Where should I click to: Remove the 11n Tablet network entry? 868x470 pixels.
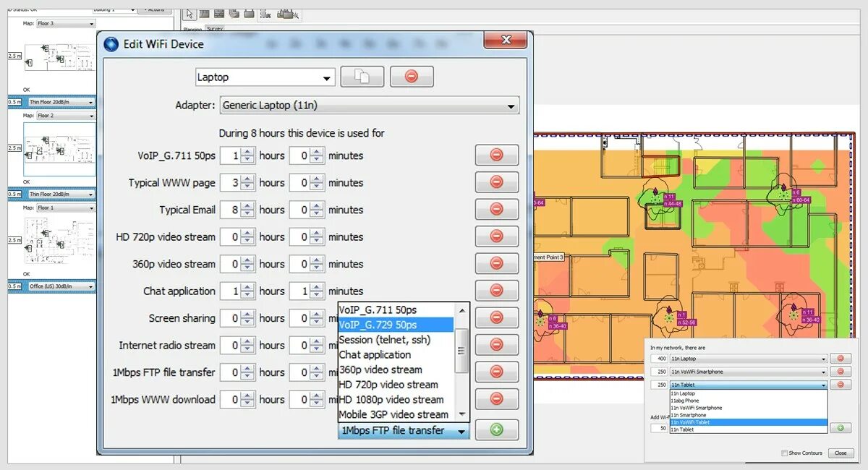pyautogui.click(x=840, y=385)
